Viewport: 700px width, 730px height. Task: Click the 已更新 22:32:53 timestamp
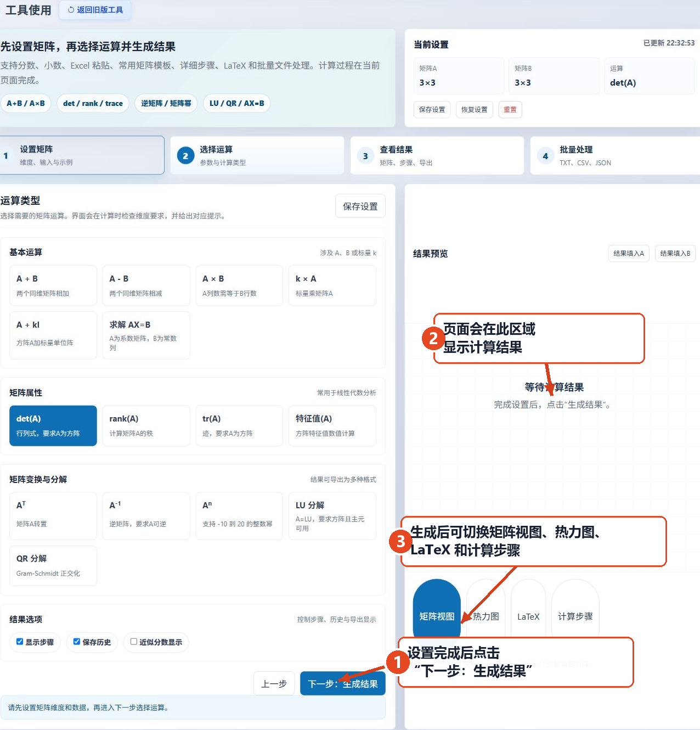[669, 43]
